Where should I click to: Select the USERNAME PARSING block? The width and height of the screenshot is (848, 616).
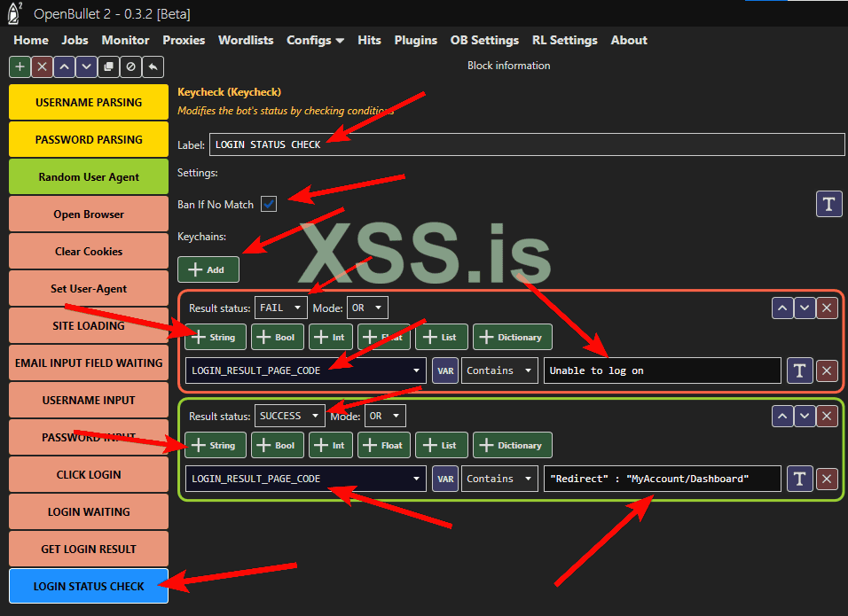(89, 102)
